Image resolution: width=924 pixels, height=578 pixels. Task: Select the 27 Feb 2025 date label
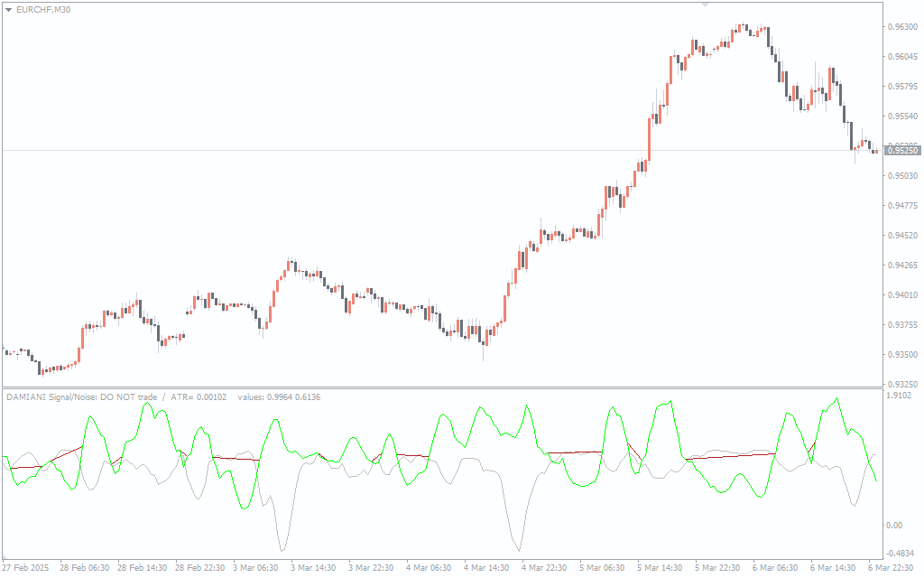[26, 568]
